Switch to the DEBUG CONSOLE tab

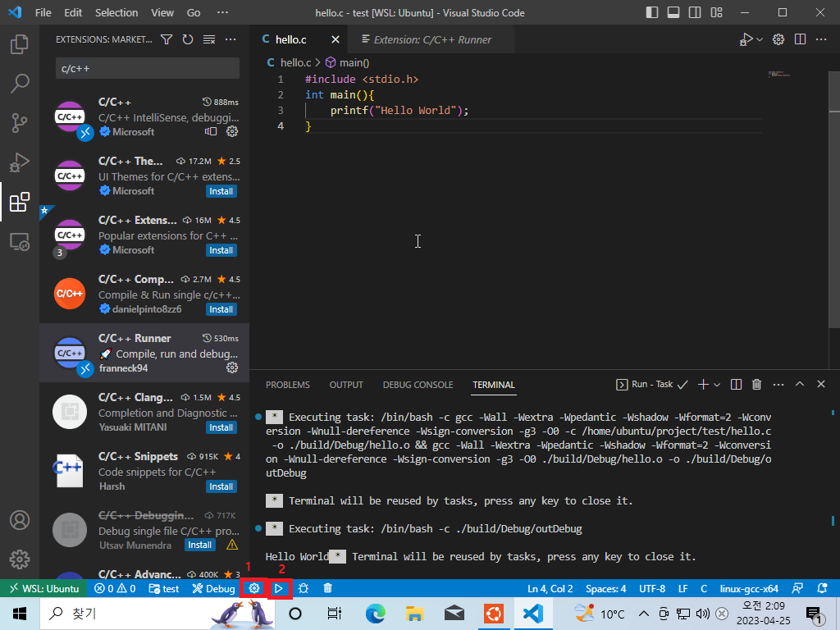[x=418, y=385]
